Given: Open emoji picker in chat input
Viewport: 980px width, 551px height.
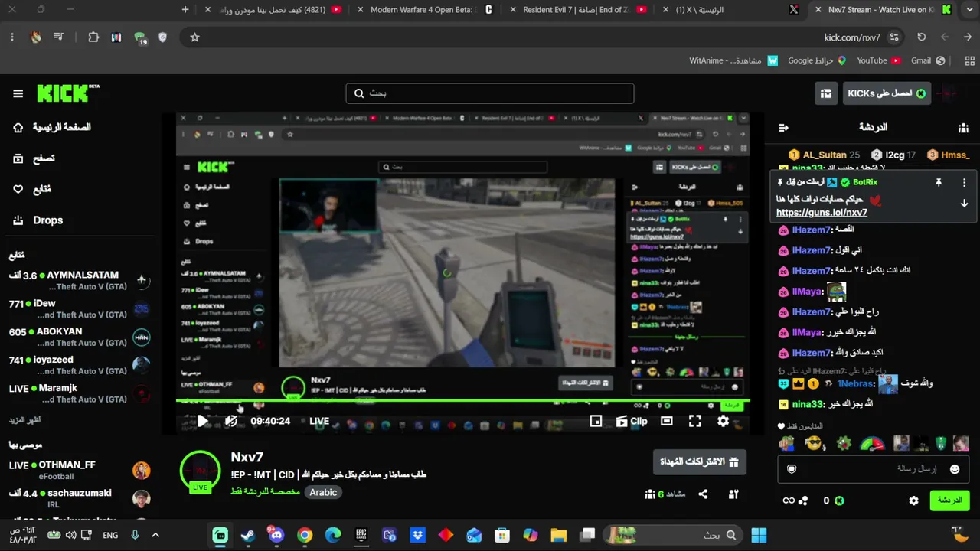Looking at the screenshot, I should click(x=955, y=469).
